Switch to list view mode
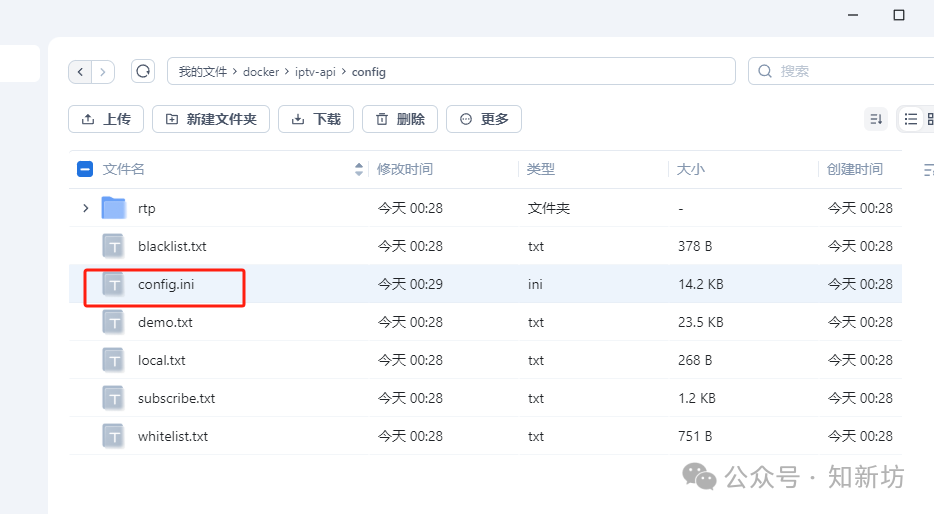Image resolution: width=934 pixels, height=514 pixels. pos(911,119)
